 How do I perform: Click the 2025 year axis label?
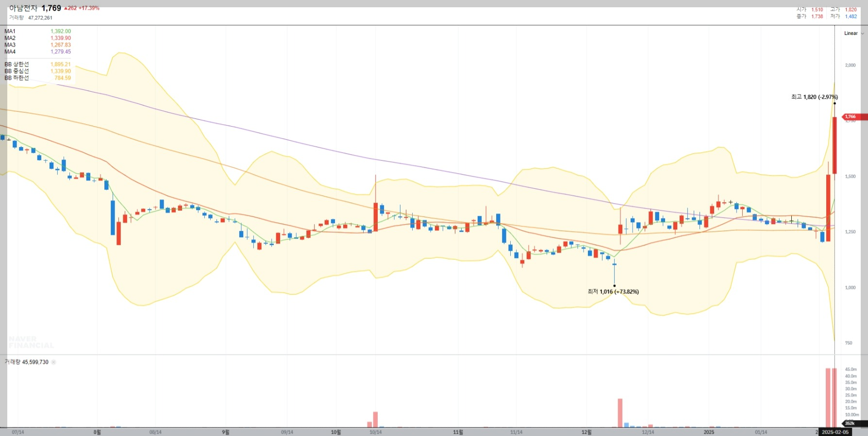pyautogui.click(x=709, y=432)
